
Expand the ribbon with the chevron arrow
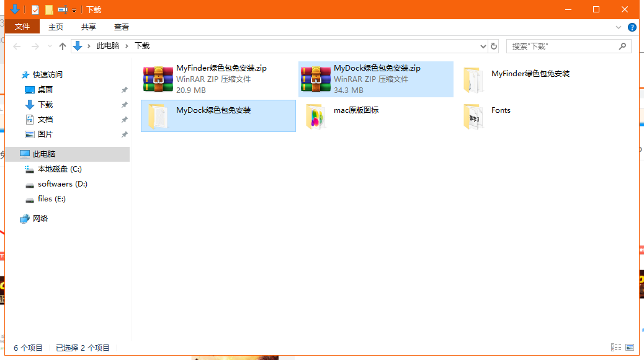click(x=618, y=27)
